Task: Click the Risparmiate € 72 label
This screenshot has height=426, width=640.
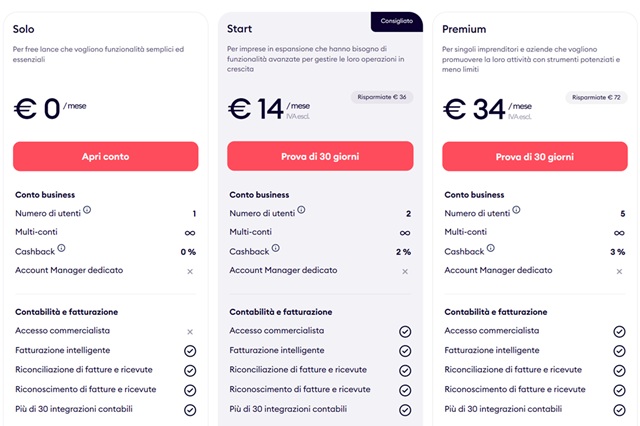Action: (597, 97)
